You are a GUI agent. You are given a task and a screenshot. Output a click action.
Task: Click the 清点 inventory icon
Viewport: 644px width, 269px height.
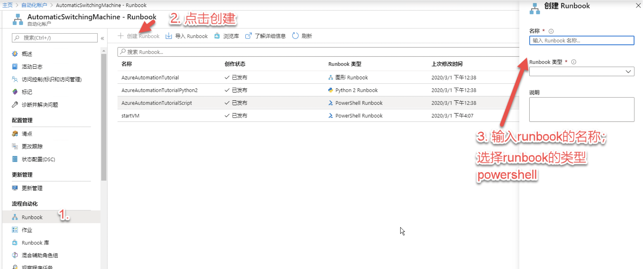tap(15, 134)
